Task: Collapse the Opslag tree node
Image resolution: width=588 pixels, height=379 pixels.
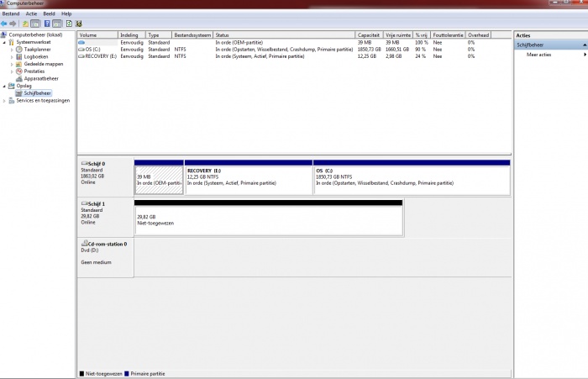Action: coord(4,86)
